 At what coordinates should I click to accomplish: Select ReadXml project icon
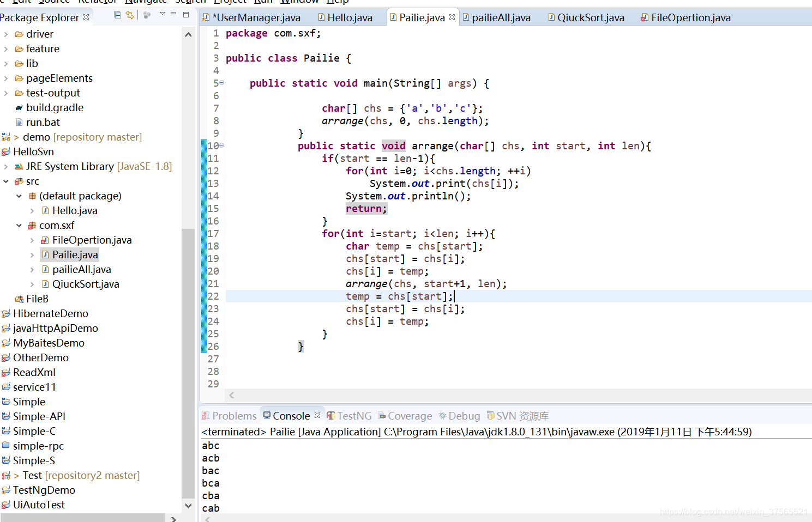coord(6,373)
